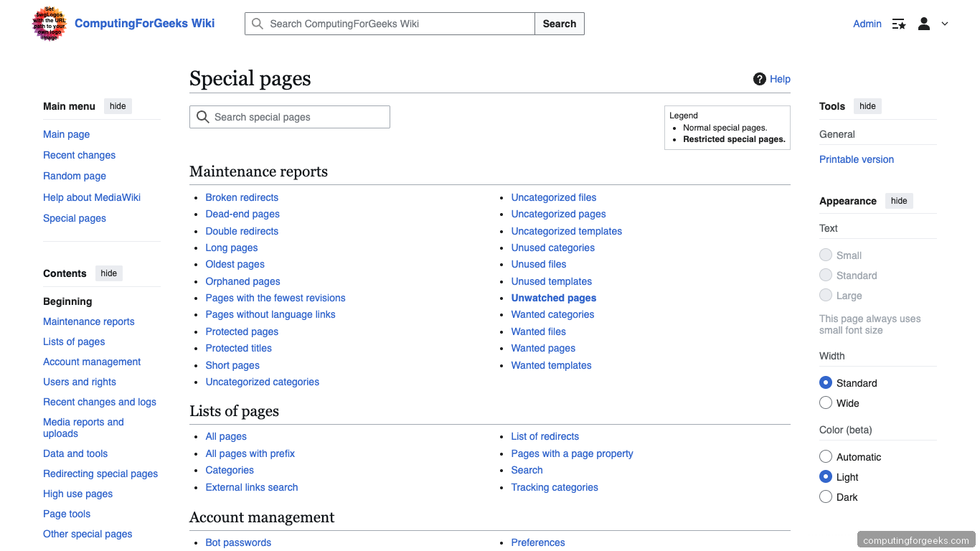The image size is (980, 551).
Task: Hide the Main menu sidebar section
Action: tap(118, 105)
